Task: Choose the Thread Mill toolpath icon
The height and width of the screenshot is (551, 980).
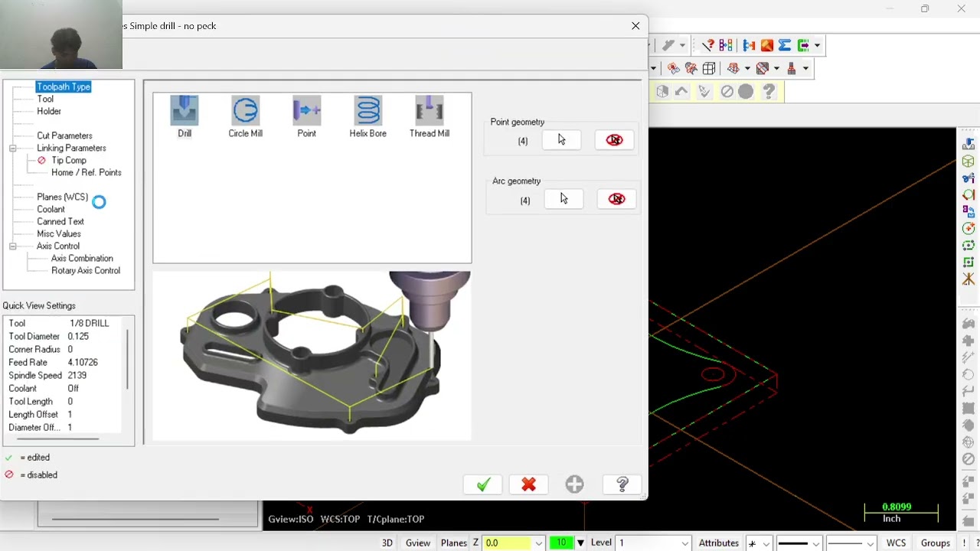Action: pos(429,117)
